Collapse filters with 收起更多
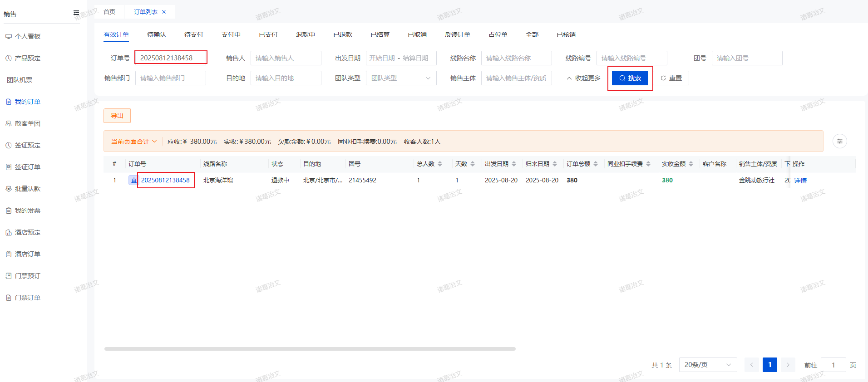The image size is (868, 382). (583, 78)
